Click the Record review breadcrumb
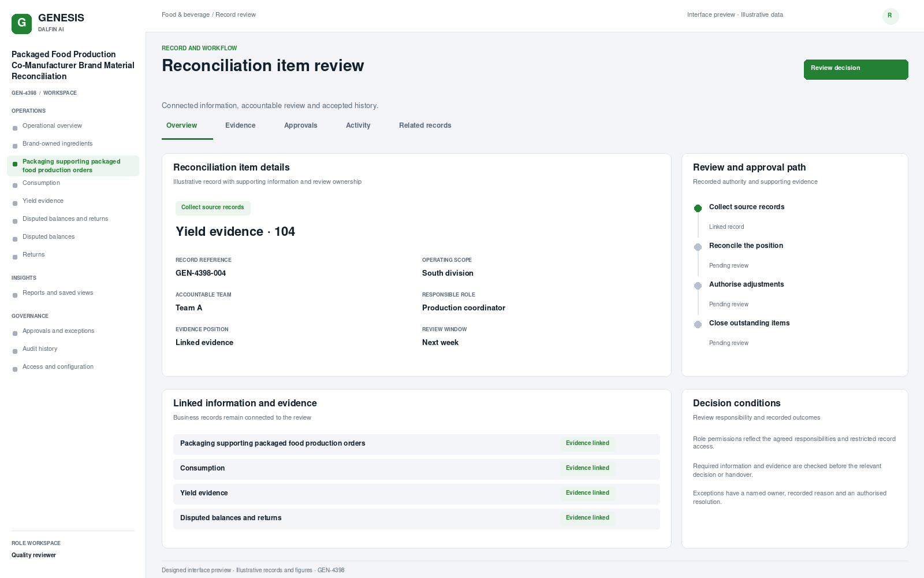 point(236,15)
